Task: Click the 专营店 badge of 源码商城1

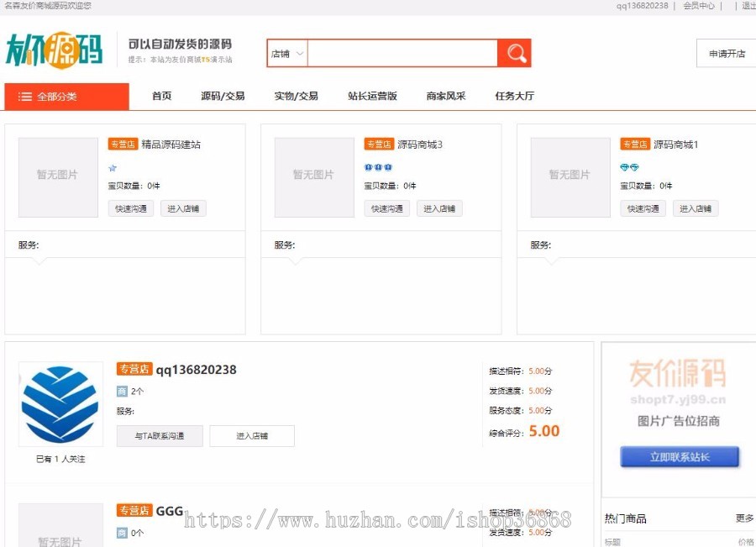Action: click(x=635, y=144)
